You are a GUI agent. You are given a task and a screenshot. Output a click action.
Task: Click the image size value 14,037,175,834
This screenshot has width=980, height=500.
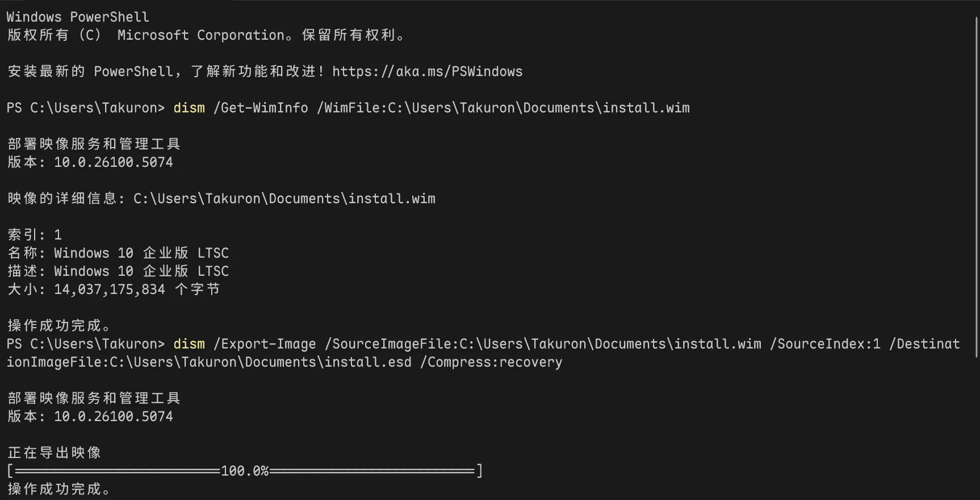[x=110, y=289]
